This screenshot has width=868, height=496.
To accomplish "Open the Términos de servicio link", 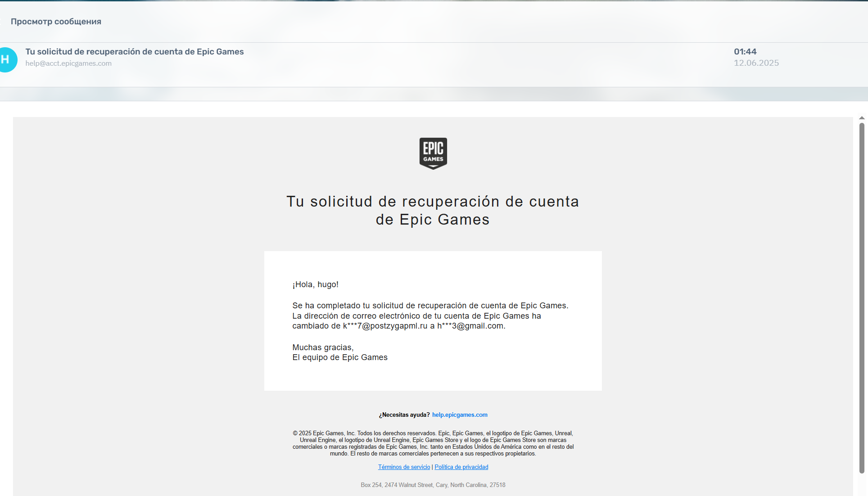I will tap(404, 467).
